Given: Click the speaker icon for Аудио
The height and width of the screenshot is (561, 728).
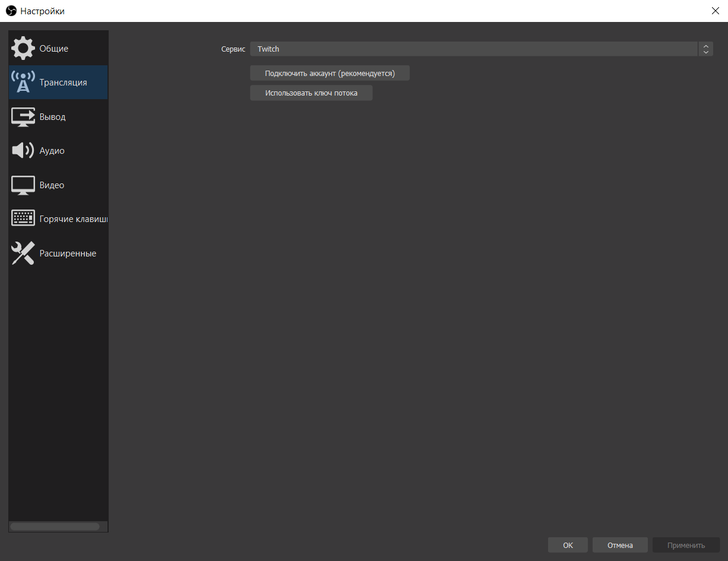Looking at the screenshot, I should [23, 151].
